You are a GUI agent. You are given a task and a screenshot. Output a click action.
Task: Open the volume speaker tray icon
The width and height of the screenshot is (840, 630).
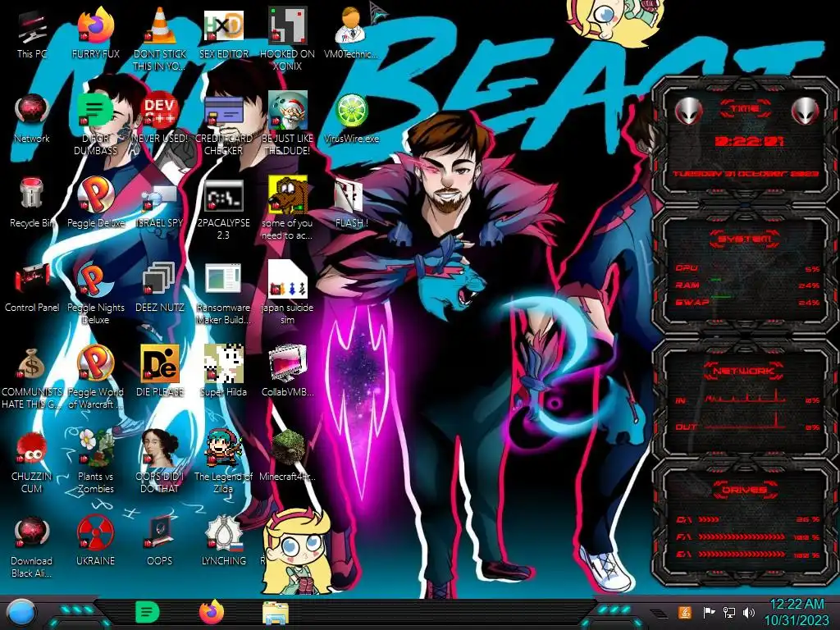coord(749,612)
